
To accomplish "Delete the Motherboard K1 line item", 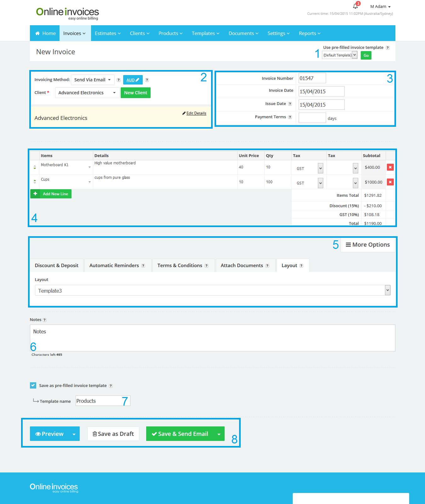I will click(390, 167).
